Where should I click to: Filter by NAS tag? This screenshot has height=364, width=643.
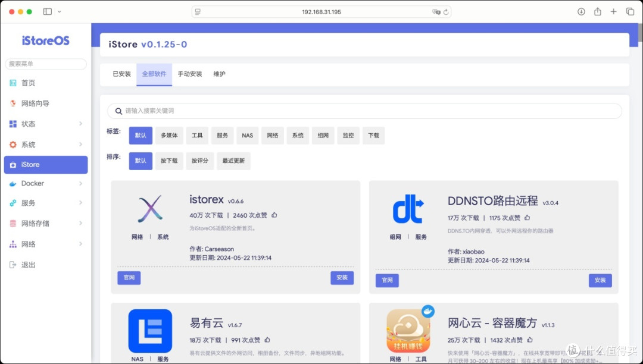tap(247, 136)
